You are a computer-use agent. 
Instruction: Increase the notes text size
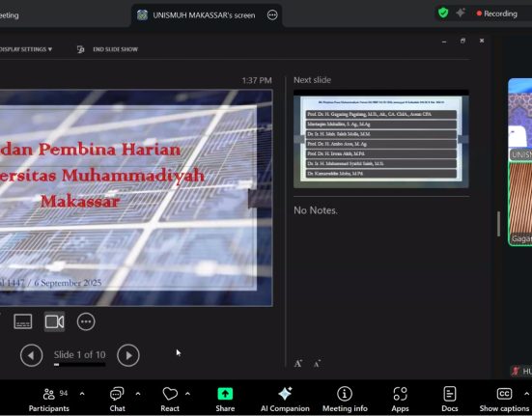tap(298, 364)
